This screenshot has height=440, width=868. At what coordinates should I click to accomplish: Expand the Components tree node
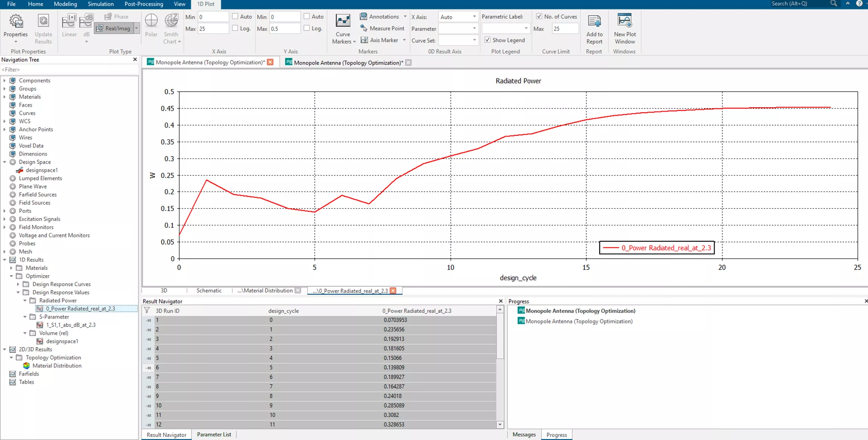[x=5, y=80]
